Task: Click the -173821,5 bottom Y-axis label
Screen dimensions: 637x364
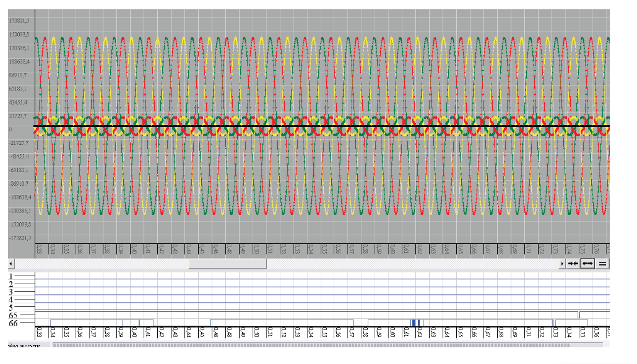Action: pyautogui.click(x=18, y=238)
